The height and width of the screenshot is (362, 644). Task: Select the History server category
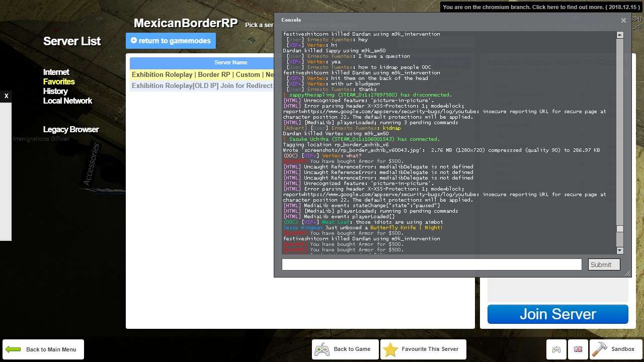[x=55, y=91]
